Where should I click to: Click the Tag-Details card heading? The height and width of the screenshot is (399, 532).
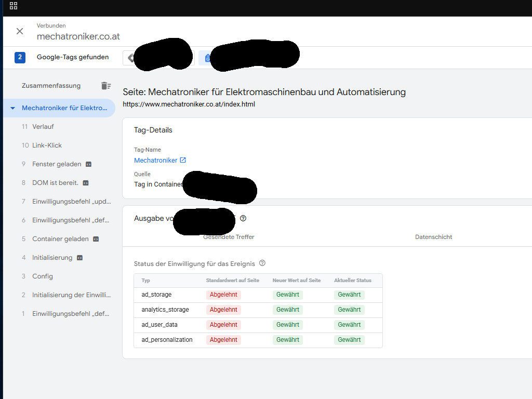153,130
